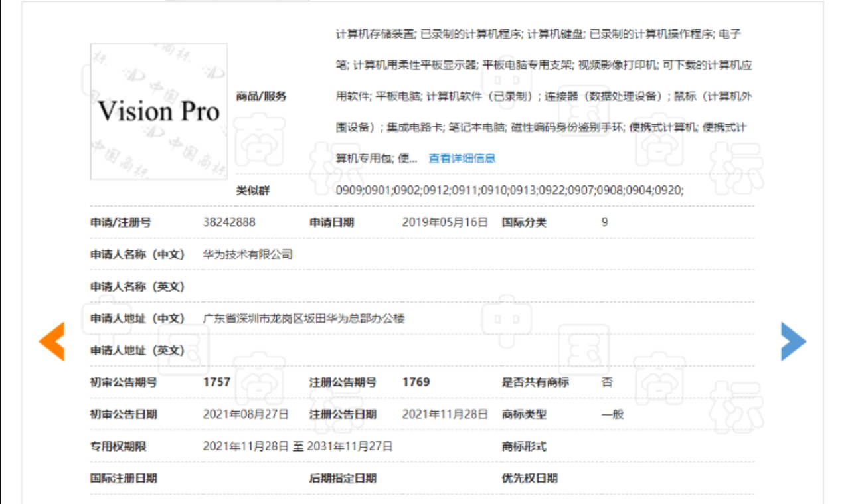Screen dimensions: 850x504
Task: Click the exclusive rights period date range
Action: (x=297, y=446)
